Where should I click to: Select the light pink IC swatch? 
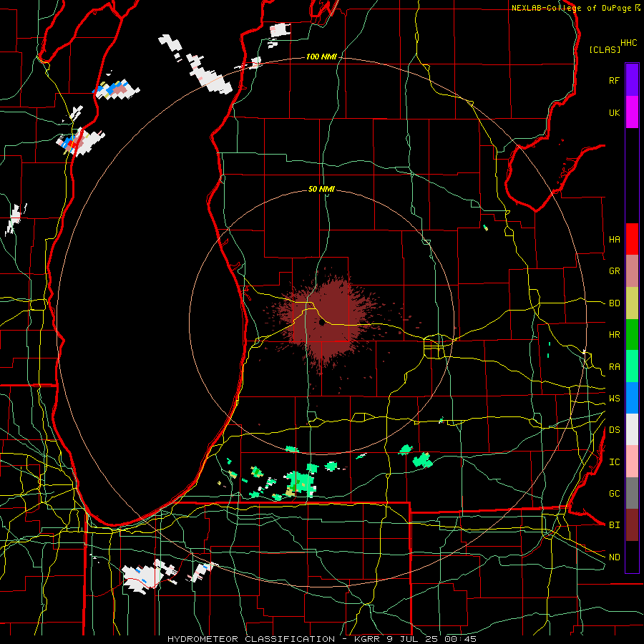[632, 462]
